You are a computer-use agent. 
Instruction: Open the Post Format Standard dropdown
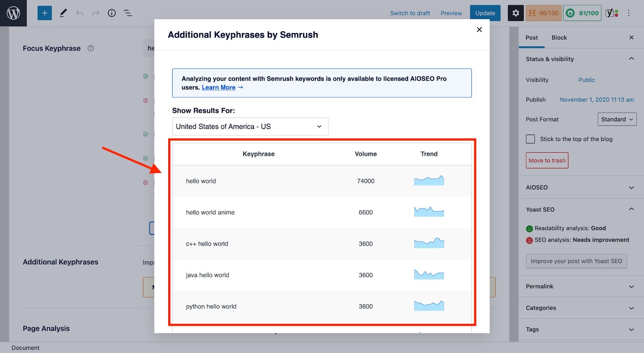[617, 119]
